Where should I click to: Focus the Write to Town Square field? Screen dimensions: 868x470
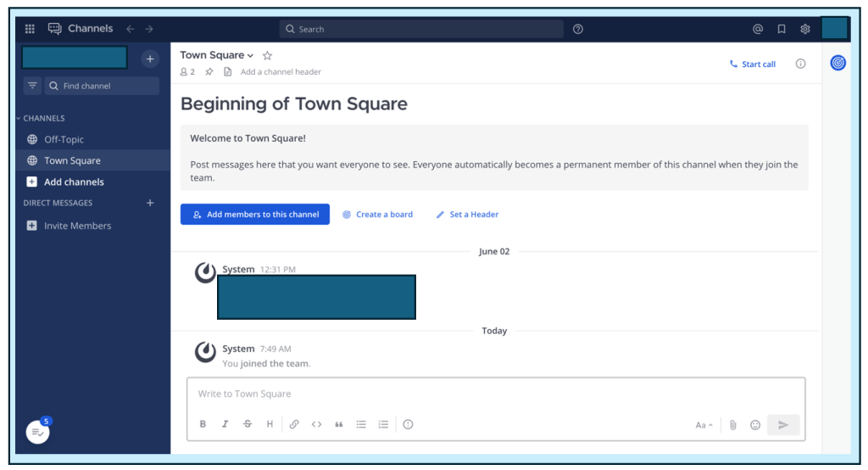coord(496,394)
